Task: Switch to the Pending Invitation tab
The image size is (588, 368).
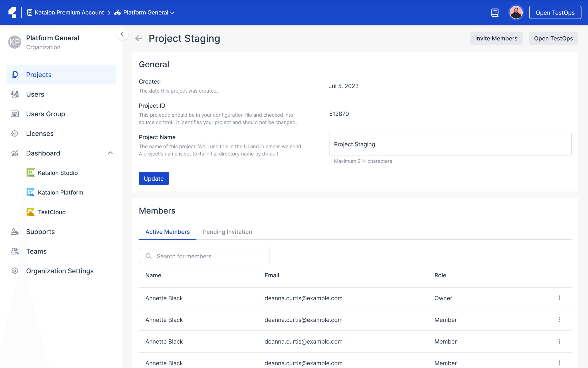Action: [x=227, y=231]
